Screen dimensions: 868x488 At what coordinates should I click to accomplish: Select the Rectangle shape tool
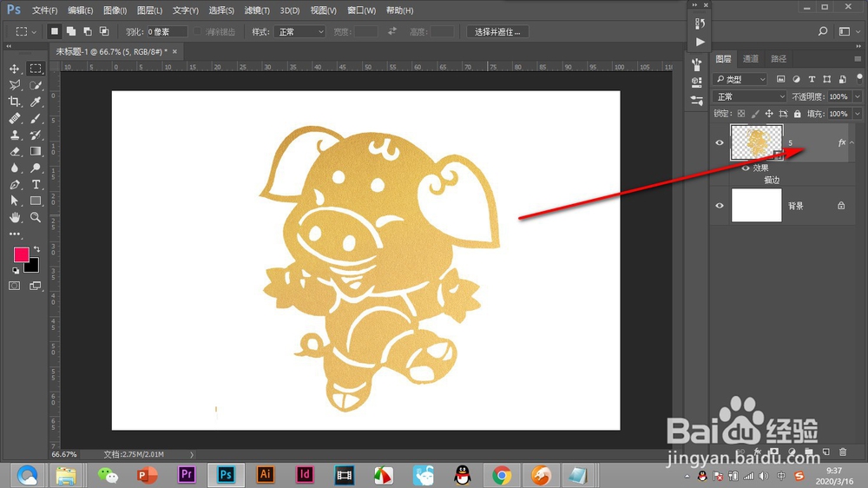(x=36, y=201)
